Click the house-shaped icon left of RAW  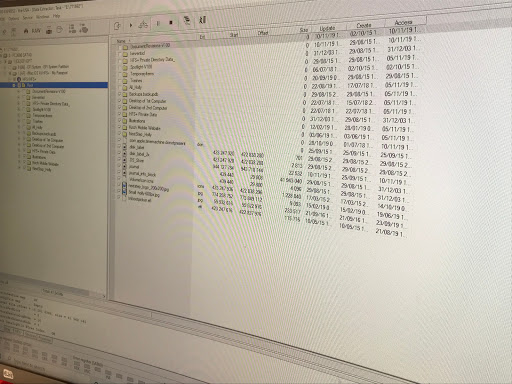pyautogui.click(x=26, y=31)
